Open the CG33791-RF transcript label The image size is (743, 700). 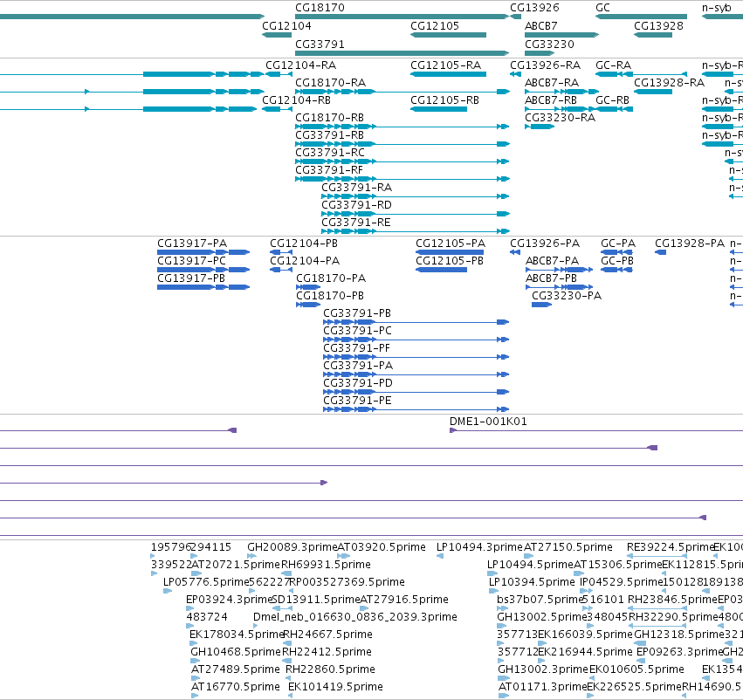(x=329, y=170)
